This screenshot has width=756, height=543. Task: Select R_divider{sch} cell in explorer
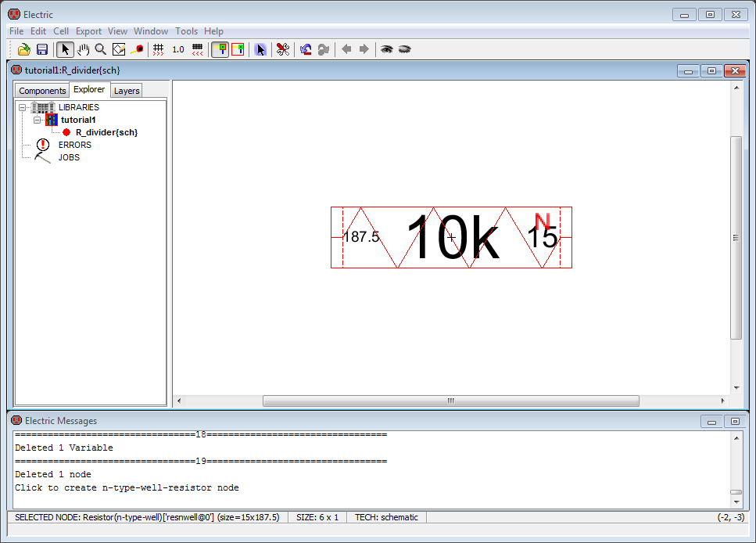106,132
